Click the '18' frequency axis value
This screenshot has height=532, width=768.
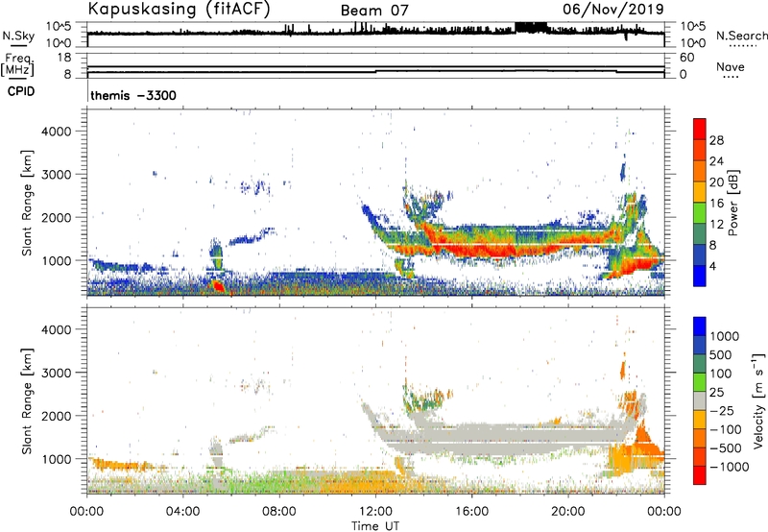63,58
